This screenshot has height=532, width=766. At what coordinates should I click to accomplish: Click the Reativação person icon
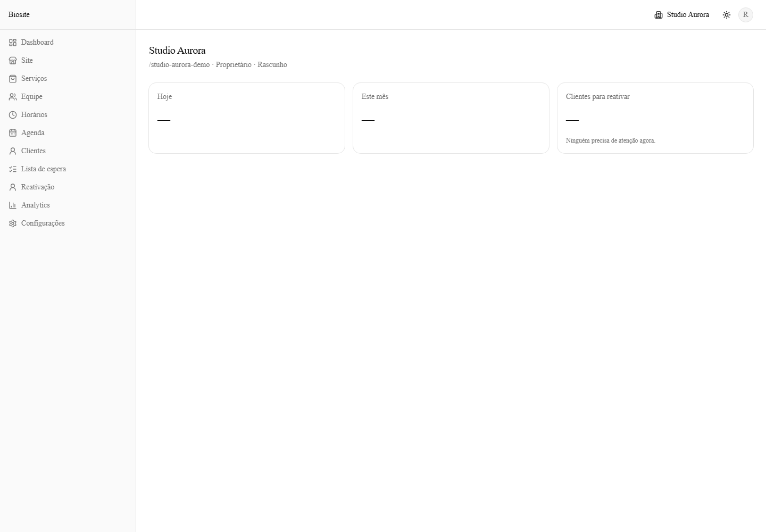point(13,187)
